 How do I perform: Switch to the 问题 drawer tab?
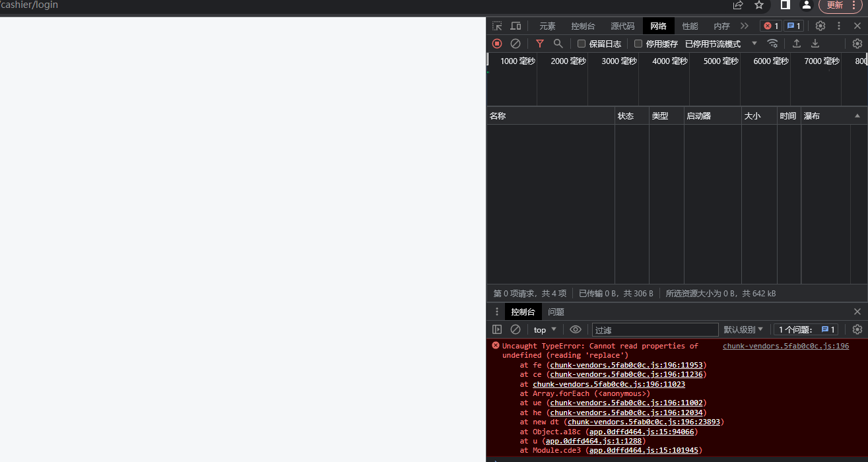click(556, 312)
